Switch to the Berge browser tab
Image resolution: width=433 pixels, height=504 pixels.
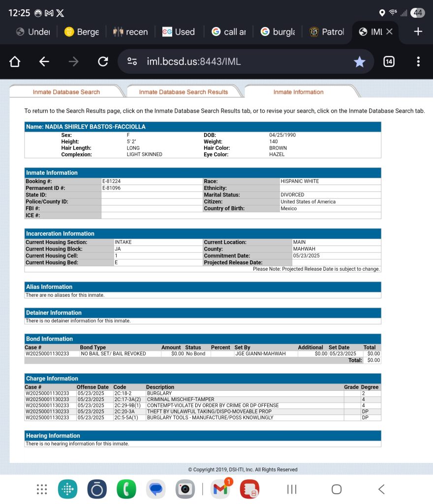[82, 31]
